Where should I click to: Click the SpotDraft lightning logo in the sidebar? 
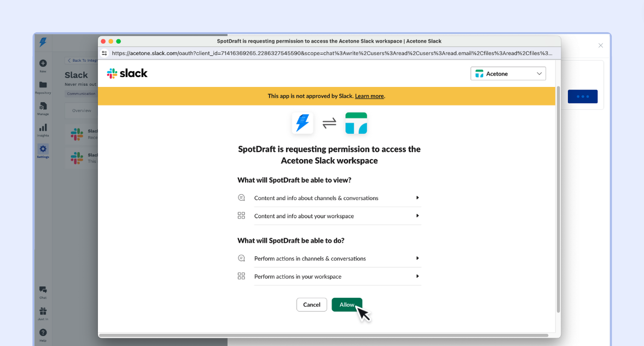[x=43, y=42]
